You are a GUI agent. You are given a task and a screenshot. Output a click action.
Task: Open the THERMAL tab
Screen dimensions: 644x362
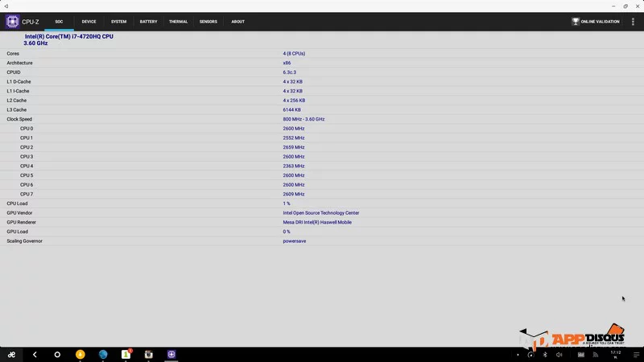[178, 22]
